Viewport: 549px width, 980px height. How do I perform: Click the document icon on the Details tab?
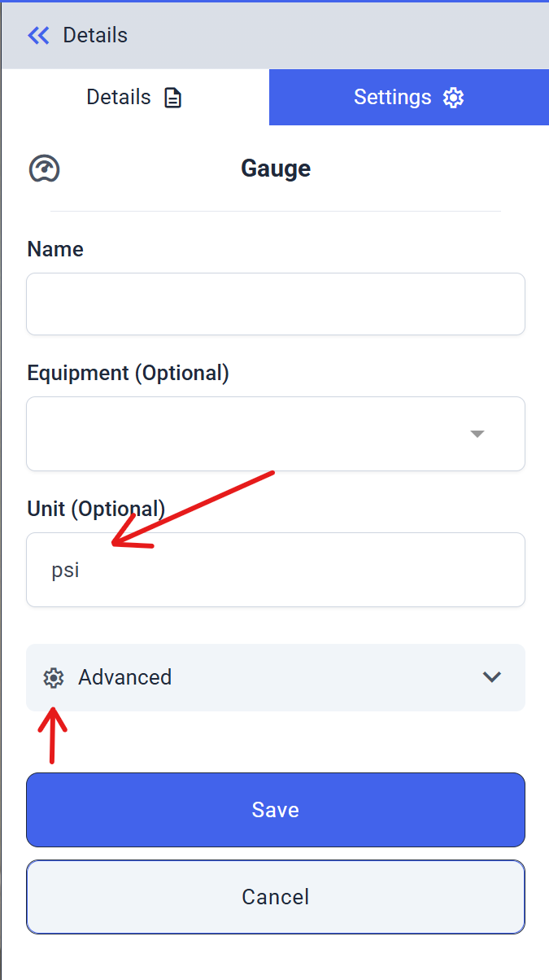(173, 97)
